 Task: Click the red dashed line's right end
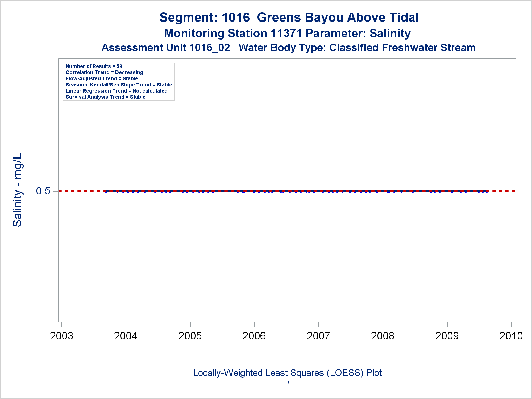coord(513,191)
